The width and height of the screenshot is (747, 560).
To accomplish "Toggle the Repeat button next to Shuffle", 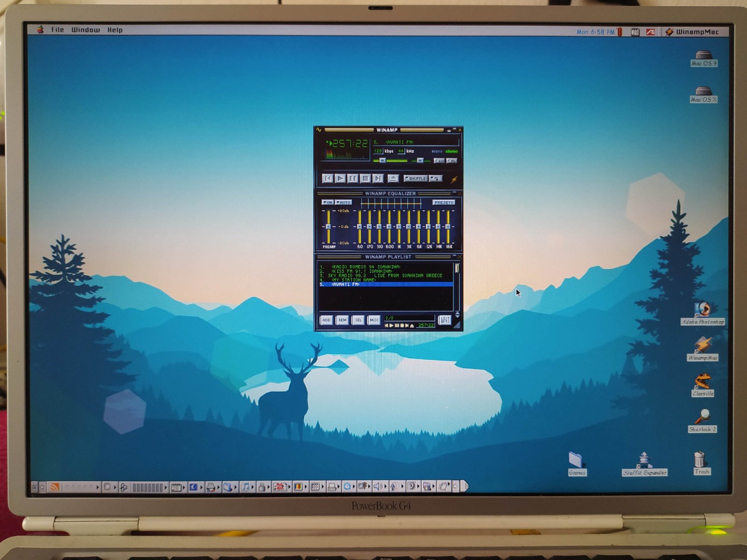I will click(x=436, y=178).
